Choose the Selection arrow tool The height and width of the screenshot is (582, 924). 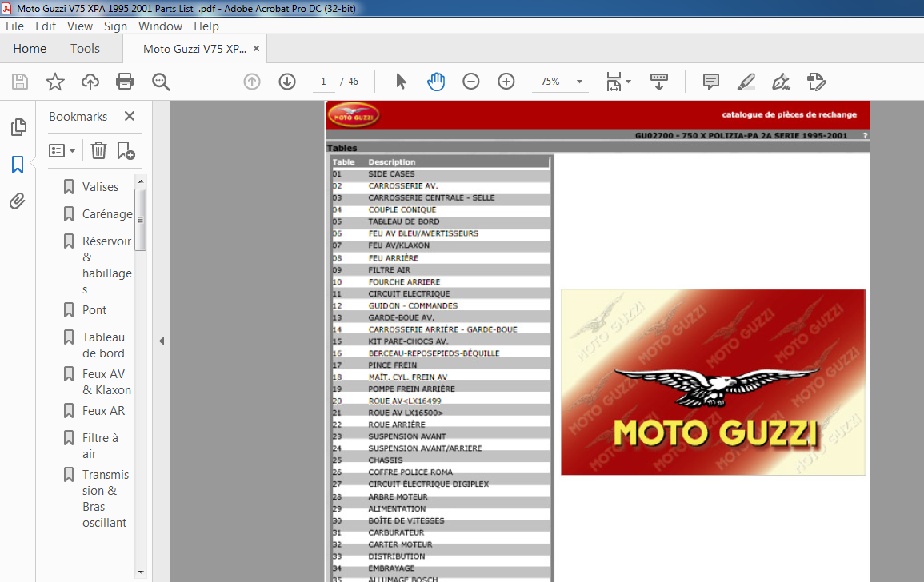coord(401,82)
